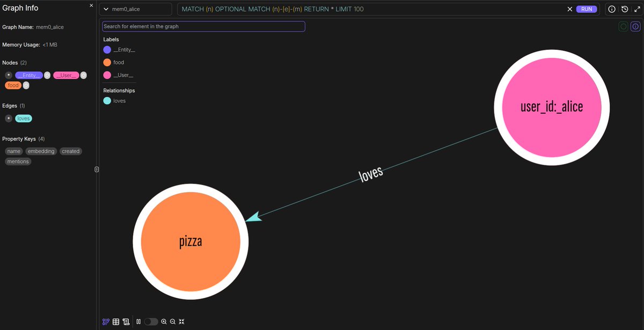This screenshot has width=644, height=330.
Task: Open the query history clock icon
Action: coord(625,9)
